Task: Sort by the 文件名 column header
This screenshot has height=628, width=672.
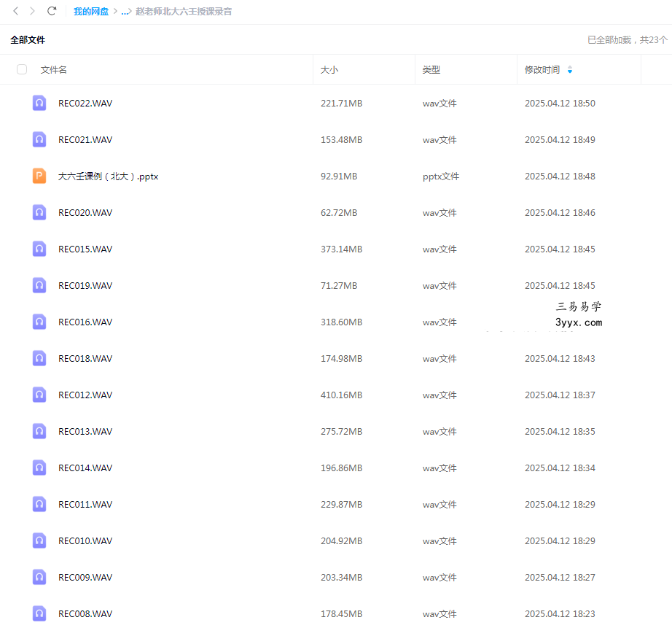Action: (54, 70)
